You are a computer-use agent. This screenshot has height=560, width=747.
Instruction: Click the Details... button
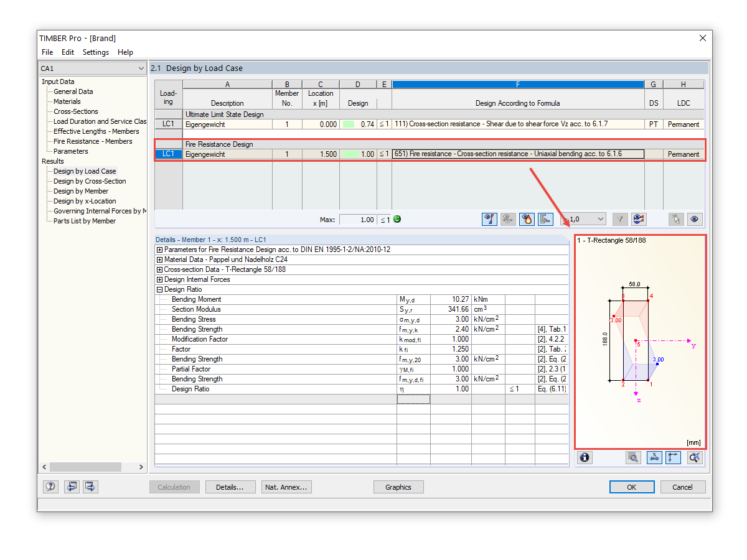click(x=230, y=487)
